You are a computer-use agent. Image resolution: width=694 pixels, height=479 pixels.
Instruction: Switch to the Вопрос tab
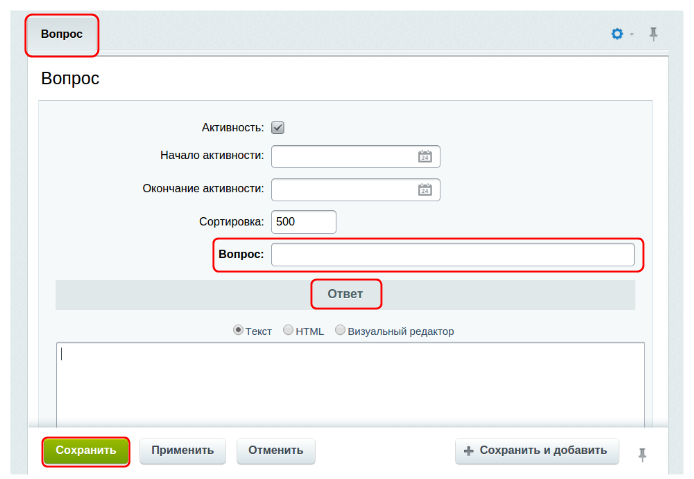click(x=62, y=35)
